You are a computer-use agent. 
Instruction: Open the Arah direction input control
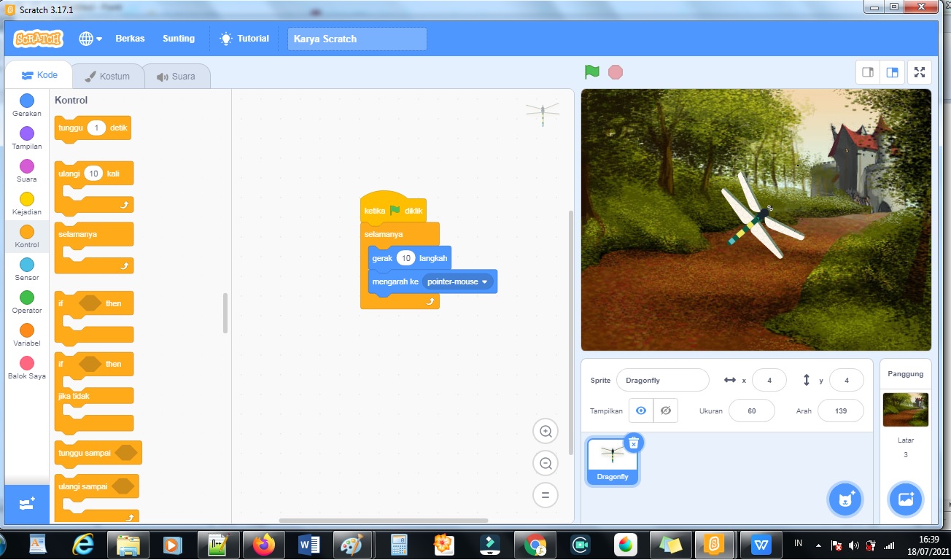click(840, 411)
